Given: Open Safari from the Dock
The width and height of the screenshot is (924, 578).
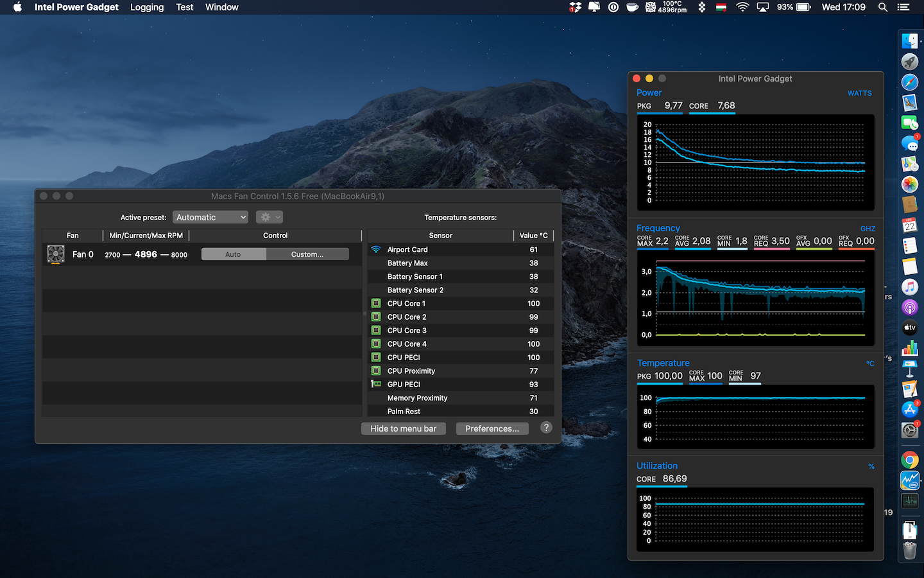Looking at the screenshot, I should coord(910,82).
